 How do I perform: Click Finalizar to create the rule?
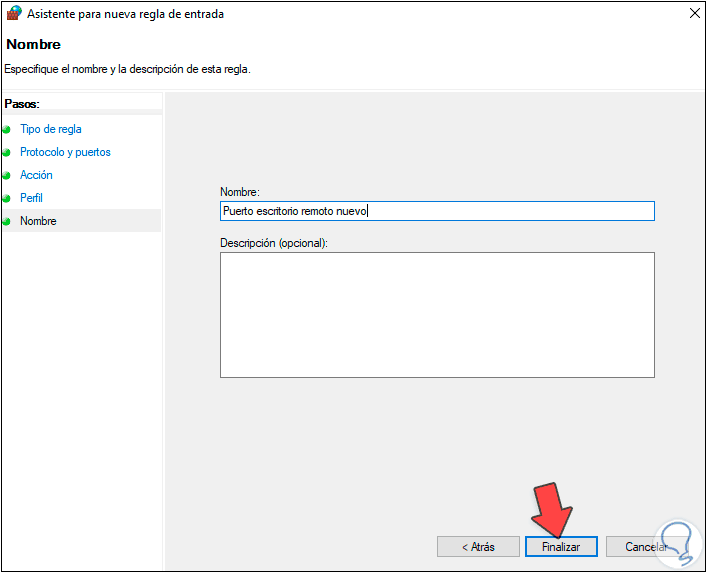561,547
